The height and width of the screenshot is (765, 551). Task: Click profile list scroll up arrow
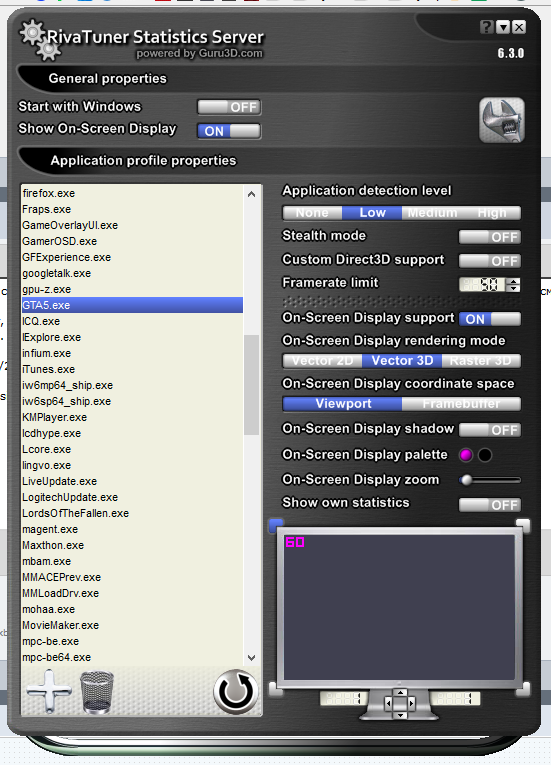(x=251, y=194)
